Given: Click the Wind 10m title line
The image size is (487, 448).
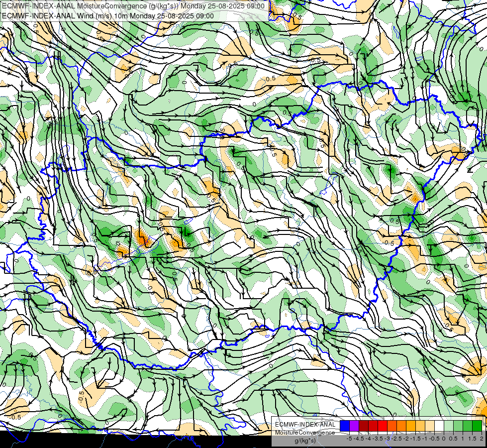Looking at the screenshot, I should (x=108, y=16).
